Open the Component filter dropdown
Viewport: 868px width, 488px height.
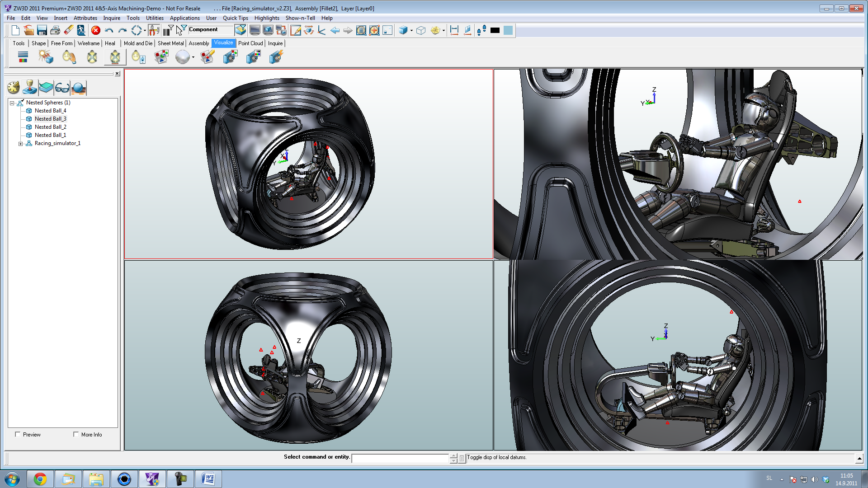(x=211, y=30)
